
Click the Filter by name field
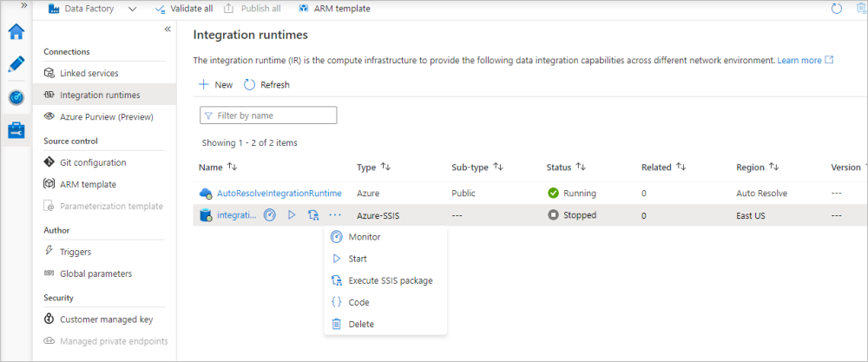[x=268, y=115]
